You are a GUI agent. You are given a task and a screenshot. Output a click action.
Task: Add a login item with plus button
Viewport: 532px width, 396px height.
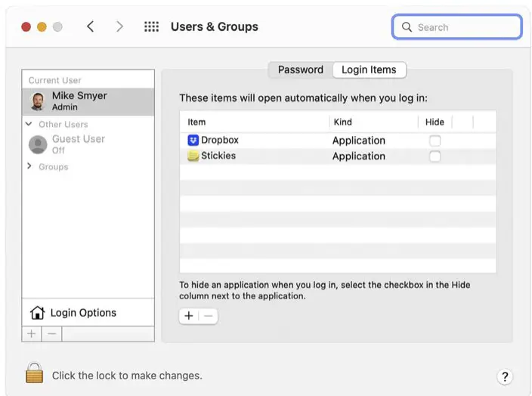tap(189, 316)
